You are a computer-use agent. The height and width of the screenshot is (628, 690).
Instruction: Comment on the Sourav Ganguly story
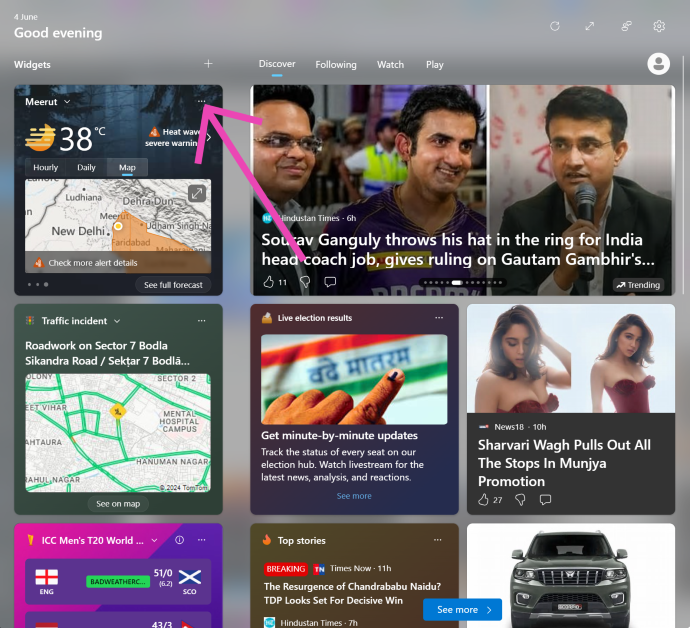(x=330, y=282)
